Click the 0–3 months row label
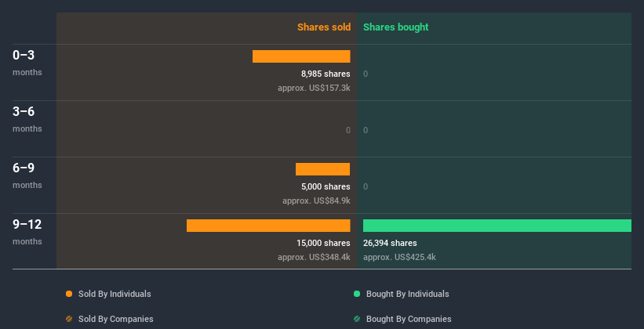Viewport: 644px width, 329px height. tap(27, 63)
